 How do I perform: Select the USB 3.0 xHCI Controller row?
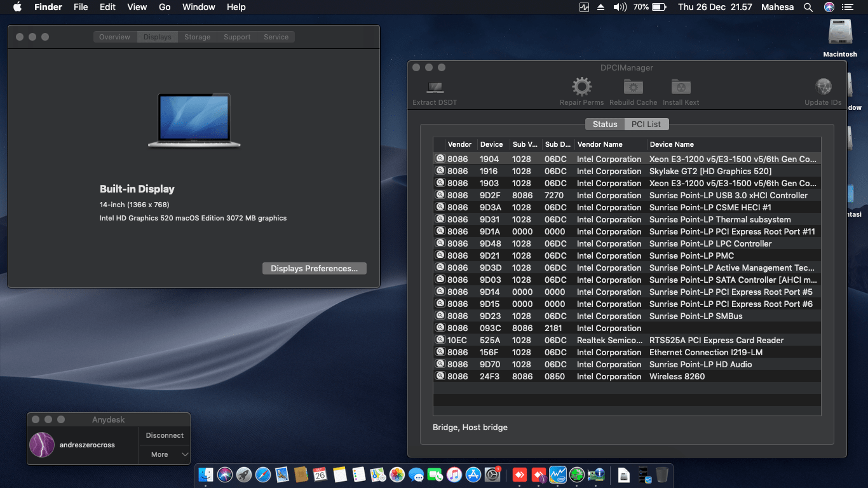click(627, 195)
